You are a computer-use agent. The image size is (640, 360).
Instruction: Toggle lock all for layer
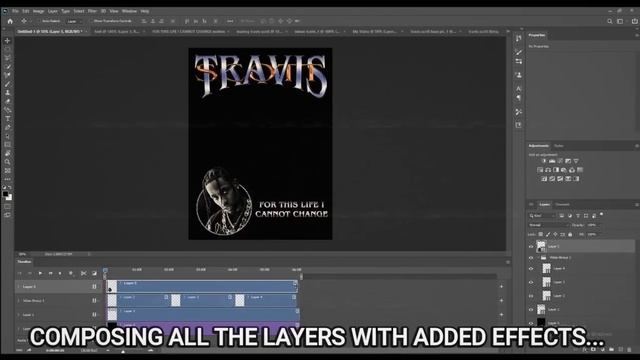[x=570, y=234]
